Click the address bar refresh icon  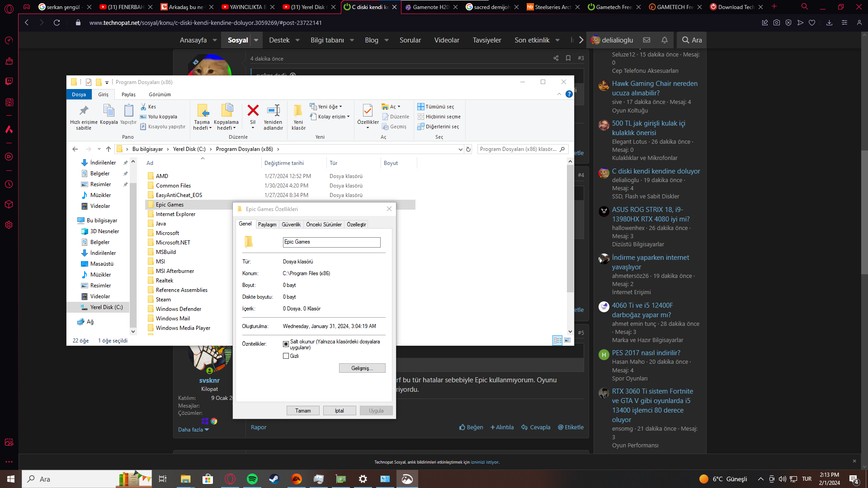(x=468, y=149)
